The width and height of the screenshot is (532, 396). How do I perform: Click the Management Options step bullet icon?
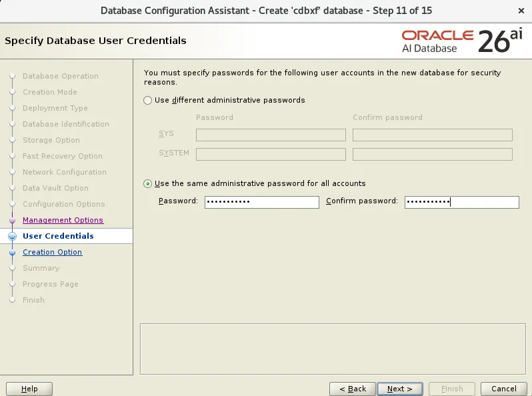pos(13,220)
